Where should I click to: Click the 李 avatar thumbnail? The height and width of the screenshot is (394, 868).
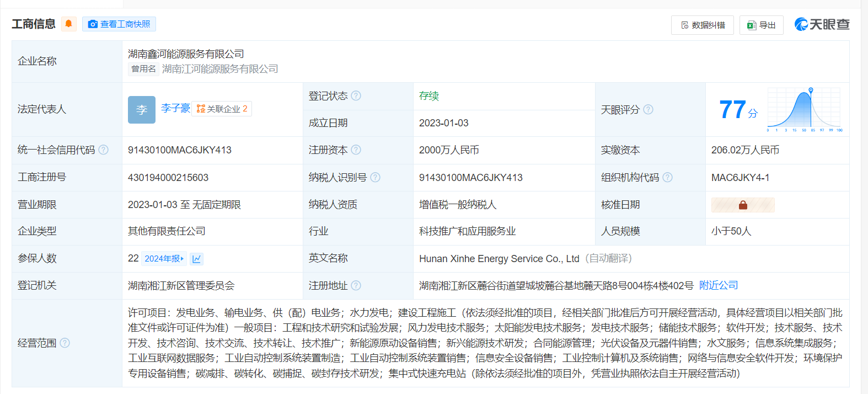click(x=142, y=109)
